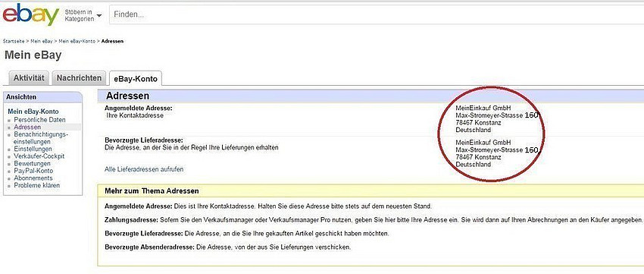
Task: Open the Stöbern in Kategorien dropdown
Action: pyautogui.click(x=83, y=16)
